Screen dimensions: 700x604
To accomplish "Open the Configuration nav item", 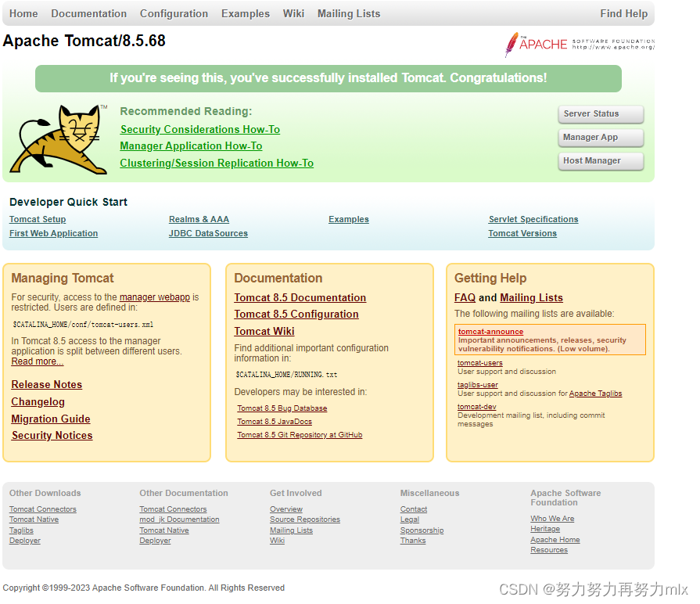I will click(x=174, y=14).
